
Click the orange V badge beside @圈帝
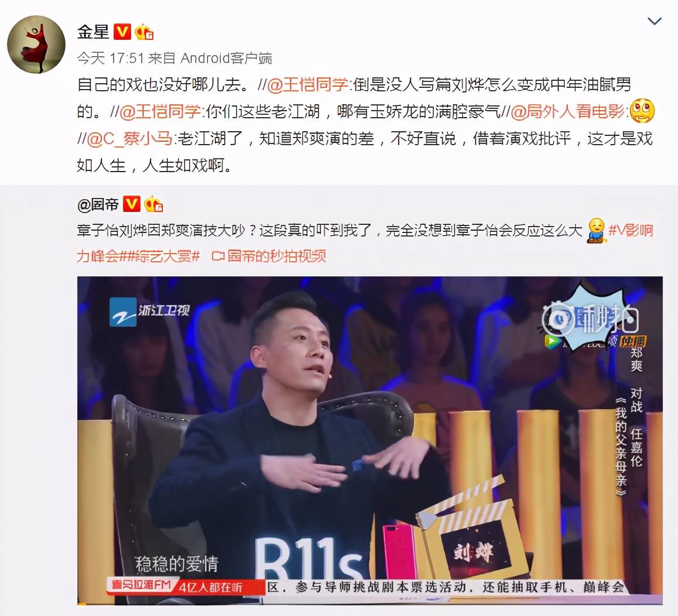pos(132,204)
